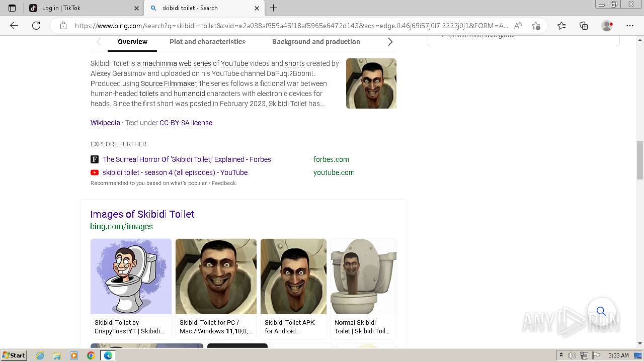644x362 pixels.
Task: Visit youtube.com link
Action: coord(334,172)
